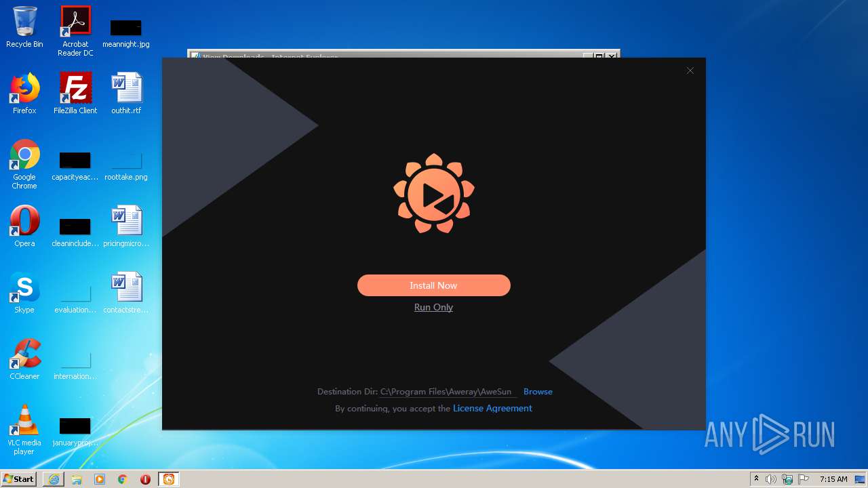Viewport: 868px width, 488px height.
Task: Select the contactstre... Word document
Action: 126,293
